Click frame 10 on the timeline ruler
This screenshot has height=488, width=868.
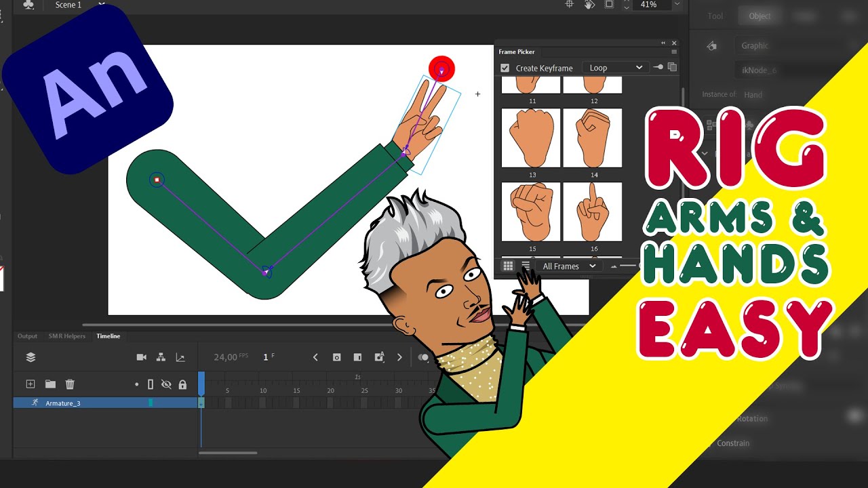point(262,390)
